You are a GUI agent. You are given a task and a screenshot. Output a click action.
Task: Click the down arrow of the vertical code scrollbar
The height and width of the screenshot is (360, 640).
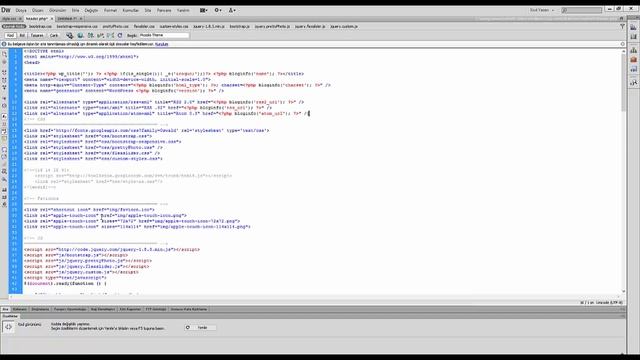click(623, 291)
